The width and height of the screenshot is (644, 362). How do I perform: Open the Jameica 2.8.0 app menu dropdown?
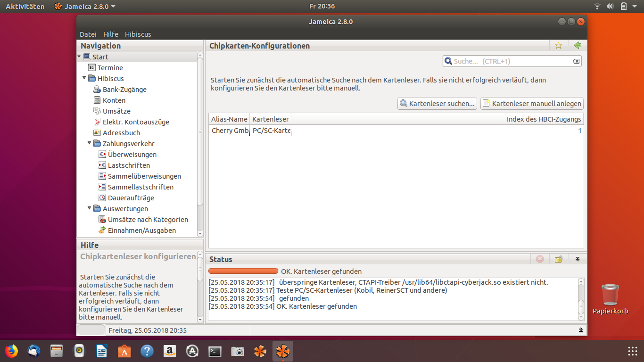(x=84, y=6)
